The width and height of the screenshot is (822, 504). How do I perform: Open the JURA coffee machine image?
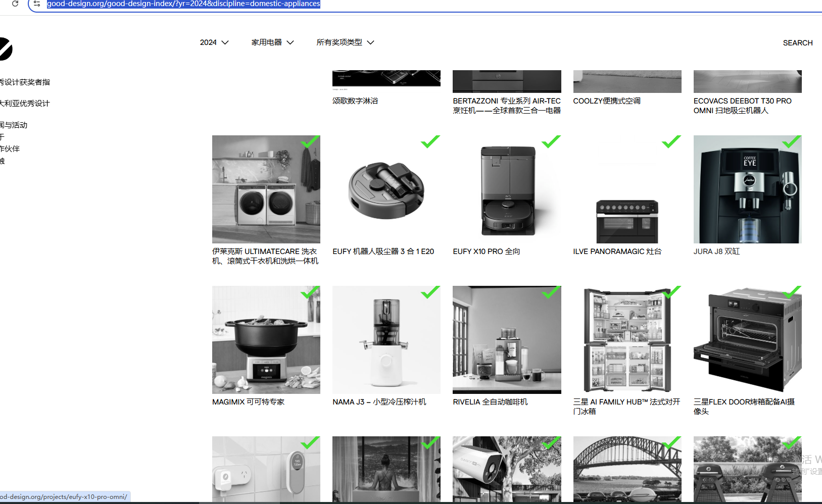coord(748,189)
